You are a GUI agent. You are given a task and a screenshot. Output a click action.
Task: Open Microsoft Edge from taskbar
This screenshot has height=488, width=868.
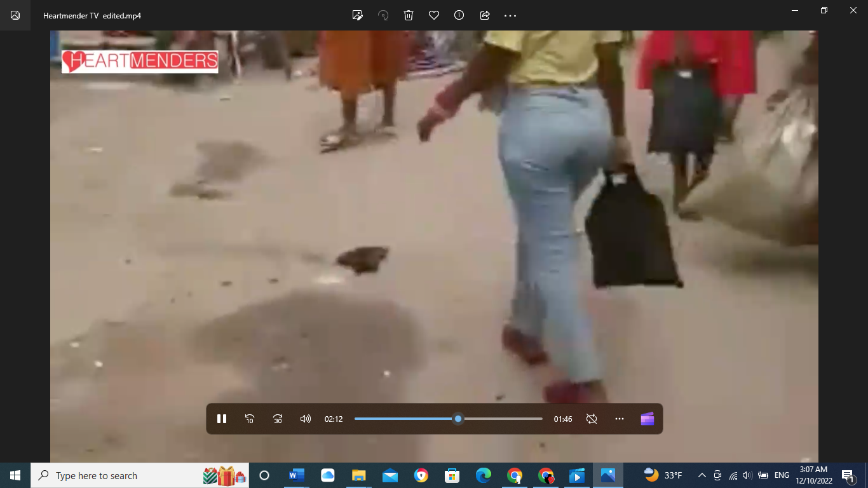click(x=483, y=475)
